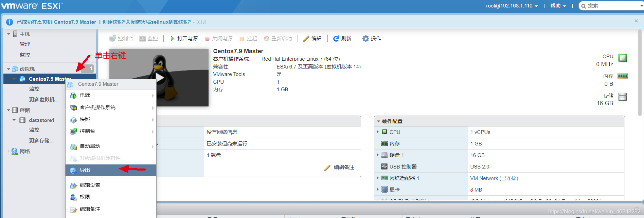The height and width of the screenshot is (218, 644).
Task: Select 更多虚拟机... in navigator
Action: pyautogui.click(x=44, y=100)
